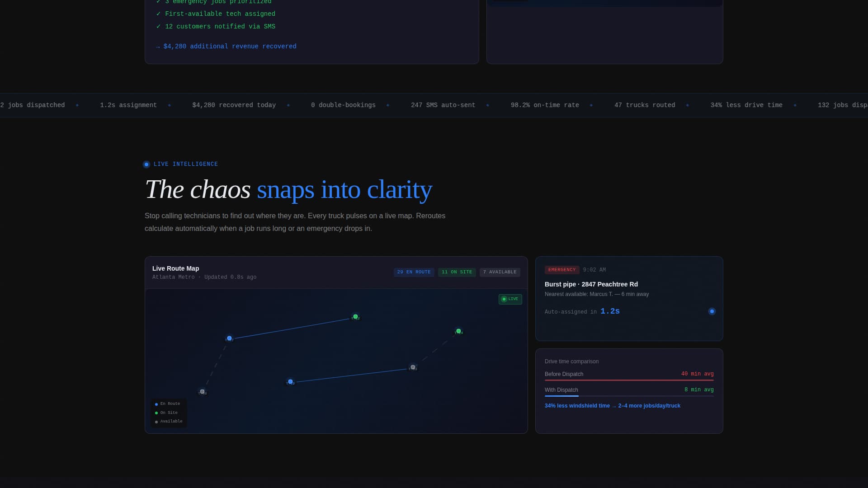The image size is (868, 488).
Task: Select the gray available marker above the legend
Action: (x=202, y=392)
